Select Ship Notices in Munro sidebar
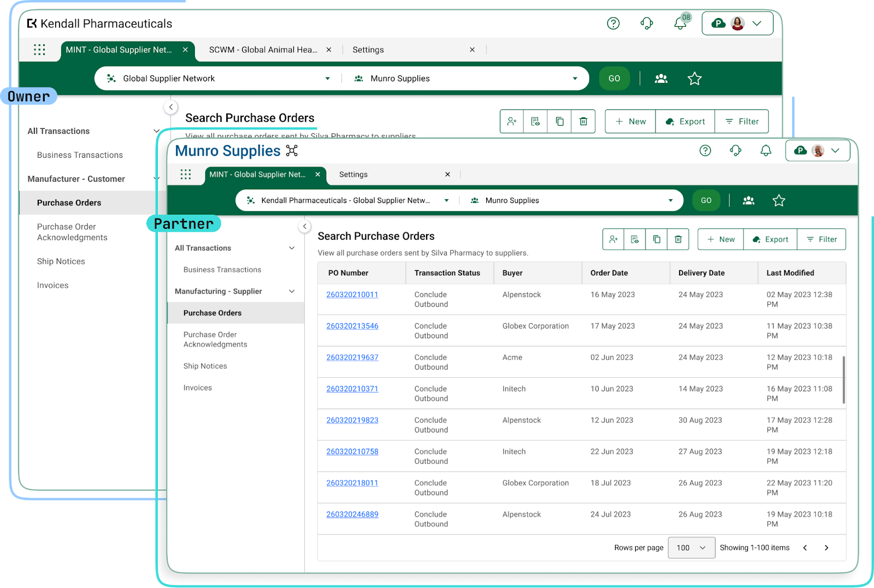This screenshot has width=874, height=588. tap(205, 366)
